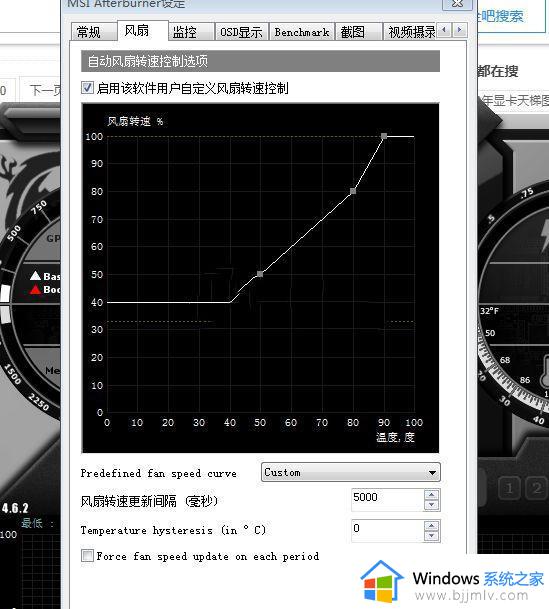The image size is (549, 609).
Task: Click the tab strip left scroll arrow
Action: [444, 30]
